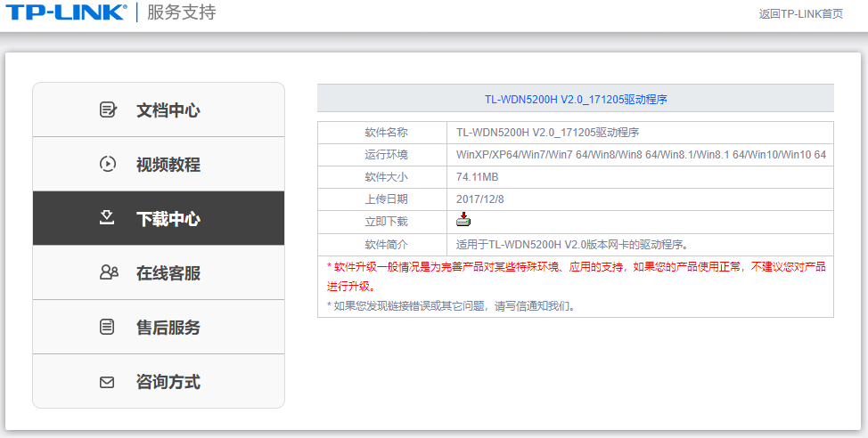Click description 适用于TL-WDN5200H V2.0版本网卡的驱动程序

[572, 245]
